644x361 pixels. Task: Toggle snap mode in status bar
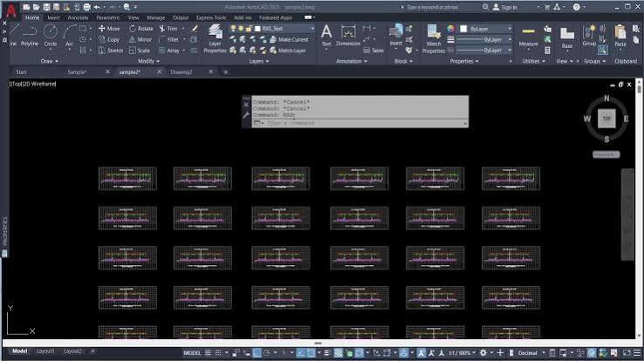click(218, 353)
